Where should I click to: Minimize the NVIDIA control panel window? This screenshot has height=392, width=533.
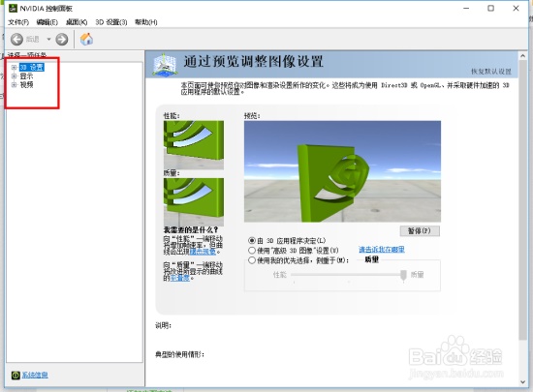point(466,8)
